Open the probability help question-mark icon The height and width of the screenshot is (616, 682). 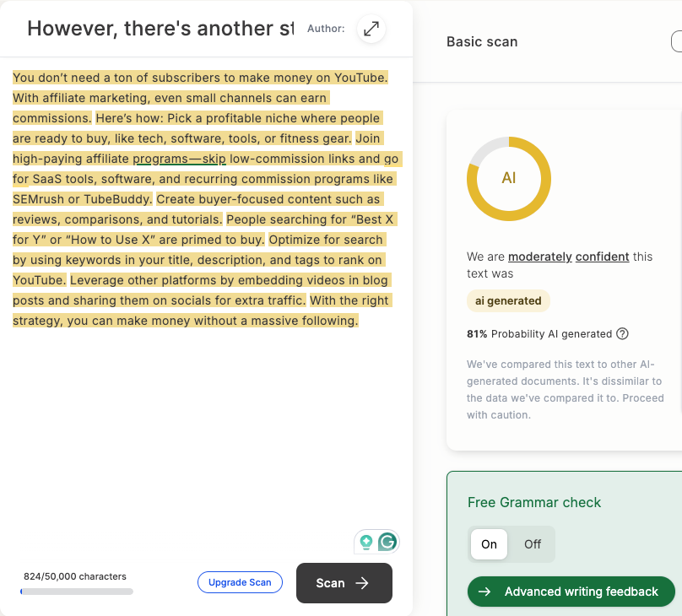[622, 334]
